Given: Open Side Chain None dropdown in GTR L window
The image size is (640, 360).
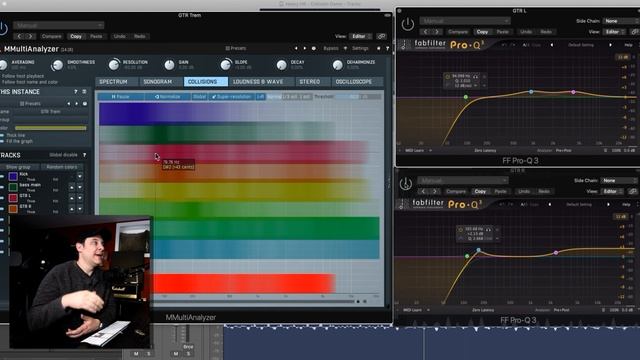Looking at the screenshot, I should point(621,21).
